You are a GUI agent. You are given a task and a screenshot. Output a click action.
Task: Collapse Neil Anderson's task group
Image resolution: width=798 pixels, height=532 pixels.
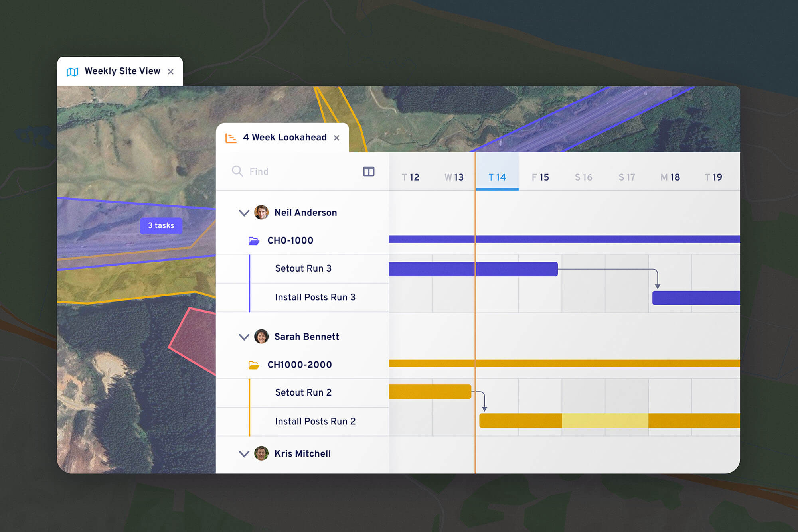pos(244,213)
